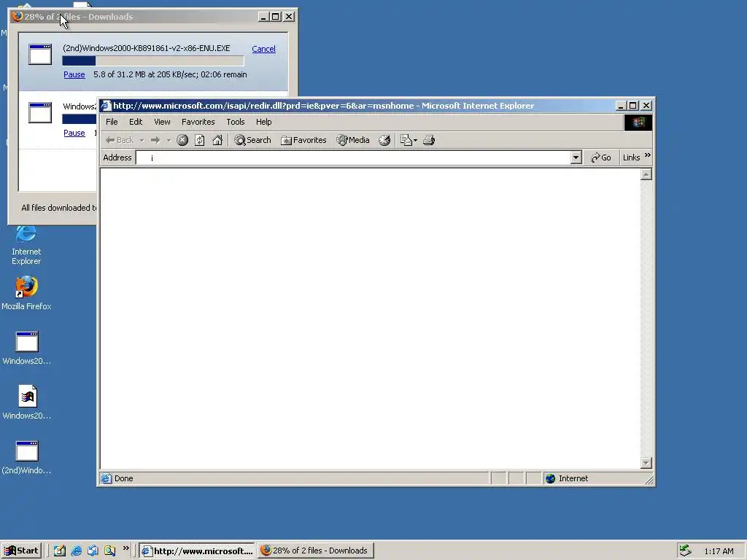Open the Help menu

click(263, 122)
